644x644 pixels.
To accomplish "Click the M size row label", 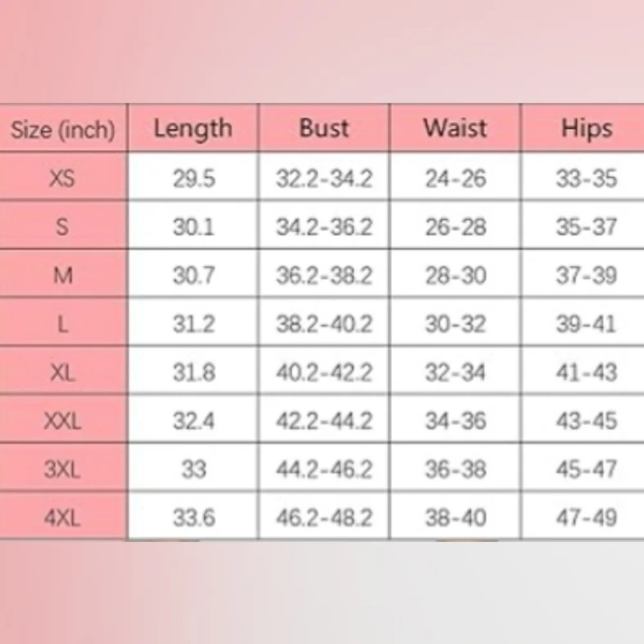I will (62, 276).
